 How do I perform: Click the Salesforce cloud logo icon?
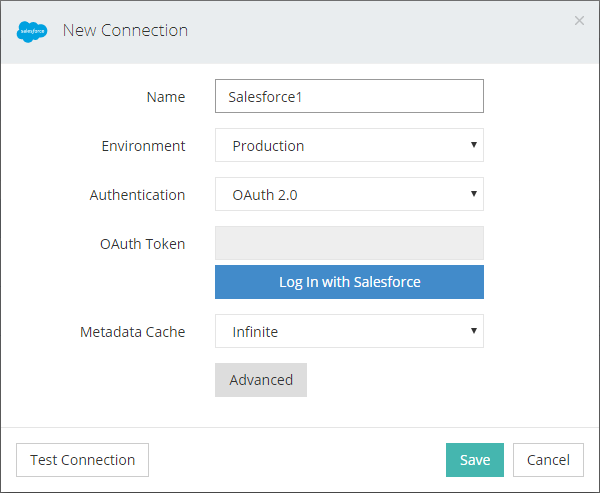(x=32, y=31)
